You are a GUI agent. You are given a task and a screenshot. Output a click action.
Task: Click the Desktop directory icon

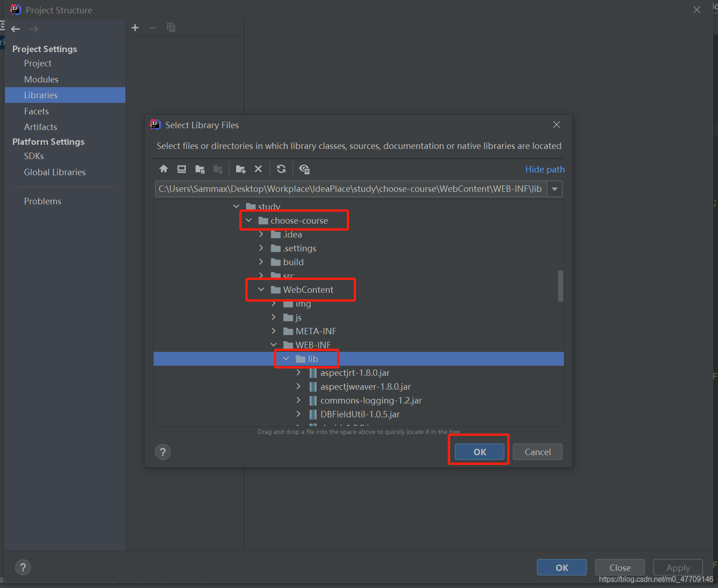pyautogui.click(x=182, y=169)
